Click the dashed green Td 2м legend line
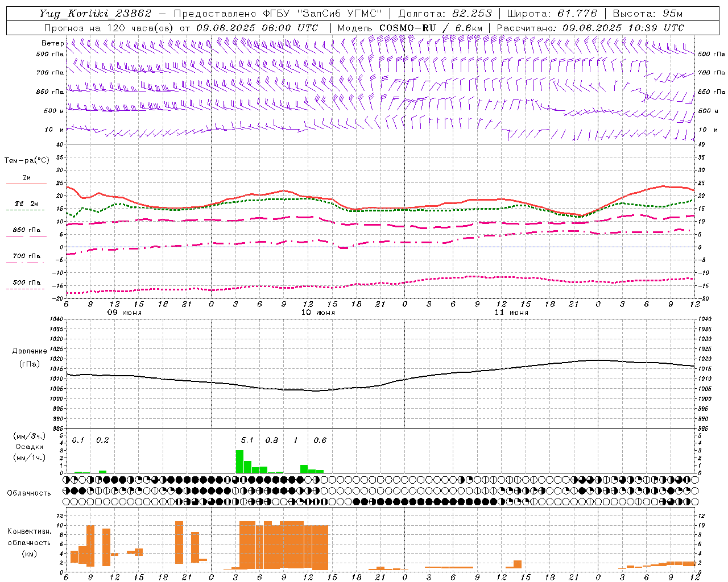The width and height of the screenshot is (728, 582). click(x=25, y=210)
